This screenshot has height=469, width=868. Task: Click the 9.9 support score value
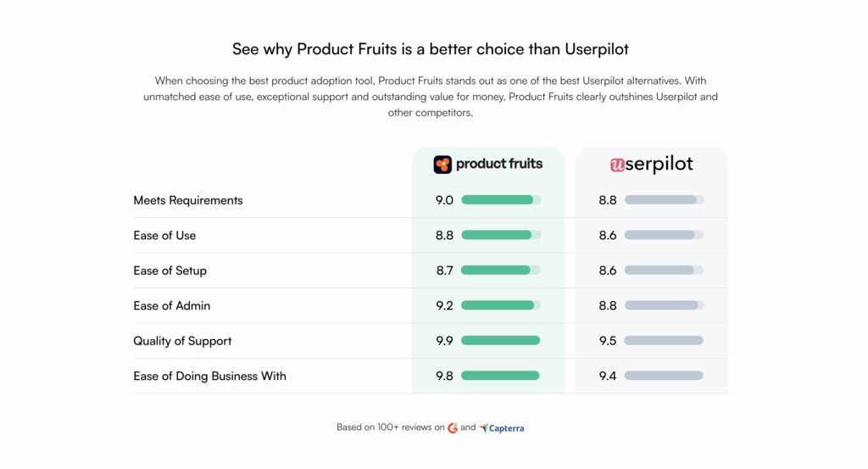pos(444,341)
